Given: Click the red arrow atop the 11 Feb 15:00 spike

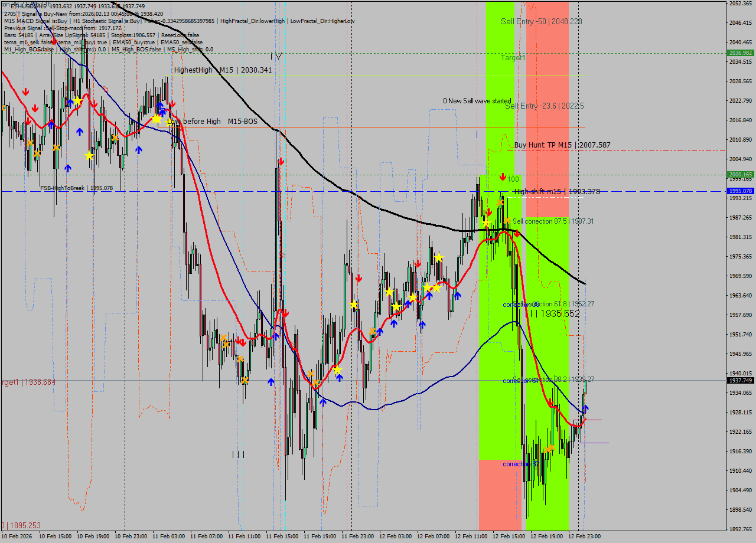Looking at the screenshot, I should pyautogui.click(x=281, y=161).
